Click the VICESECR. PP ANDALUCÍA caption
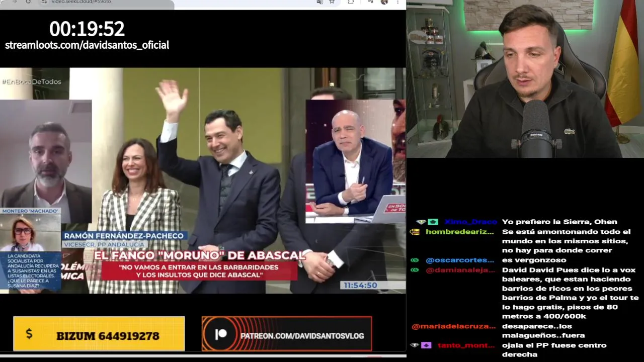 [x=104, y=244]
